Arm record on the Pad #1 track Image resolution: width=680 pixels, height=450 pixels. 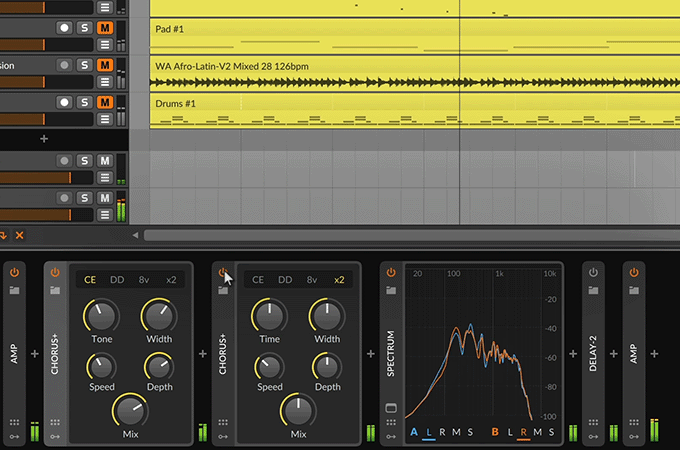click(64, 28)
